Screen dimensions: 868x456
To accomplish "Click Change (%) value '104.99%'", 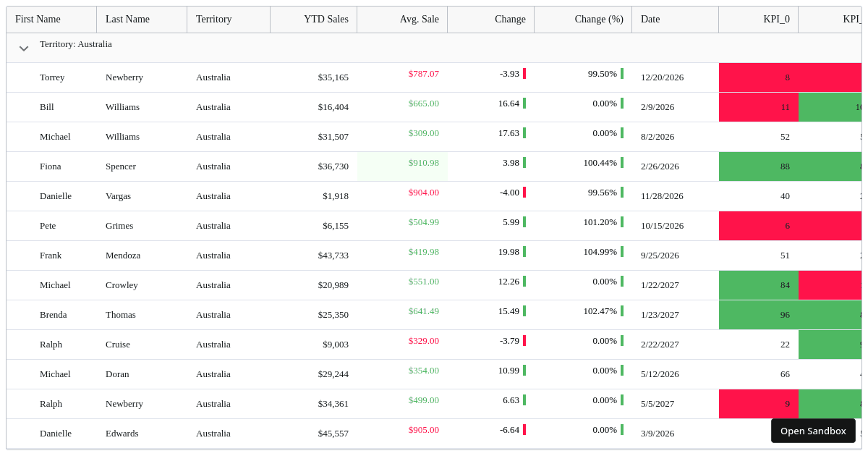I will (x=600, y=252).
